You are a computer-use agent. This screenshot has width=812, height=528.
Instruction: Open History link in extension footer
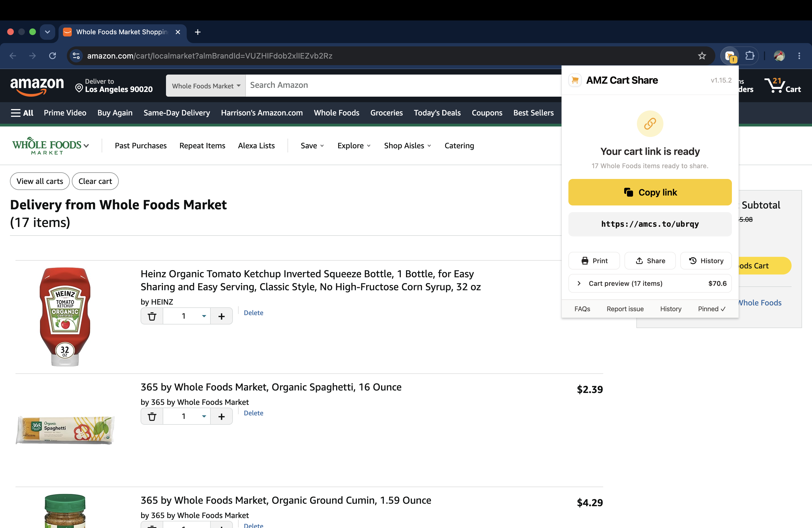pyautogui.click(x=670, y=309)
